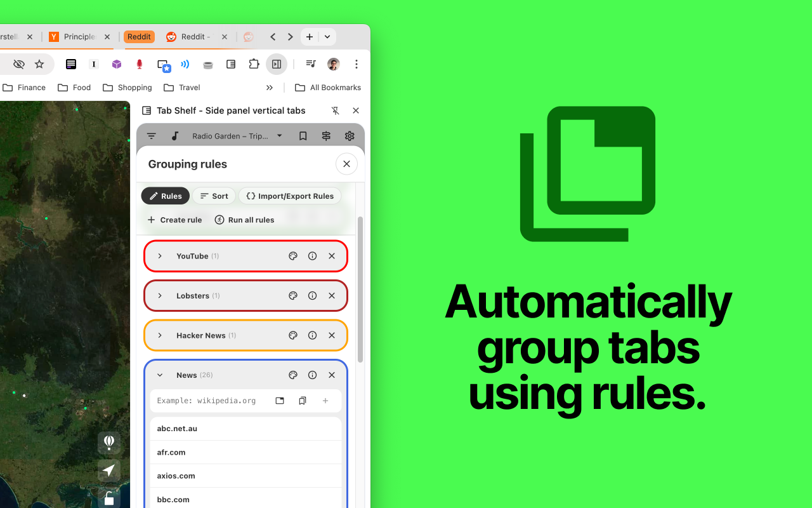Toggle the Chrome side panel button
This screenshot has height=508, width=812.
coord(277,64)
